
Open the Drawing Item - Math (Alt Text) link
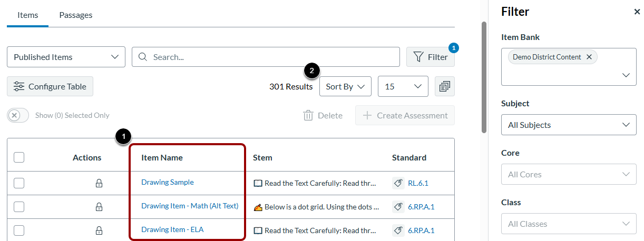click(190, 206)
